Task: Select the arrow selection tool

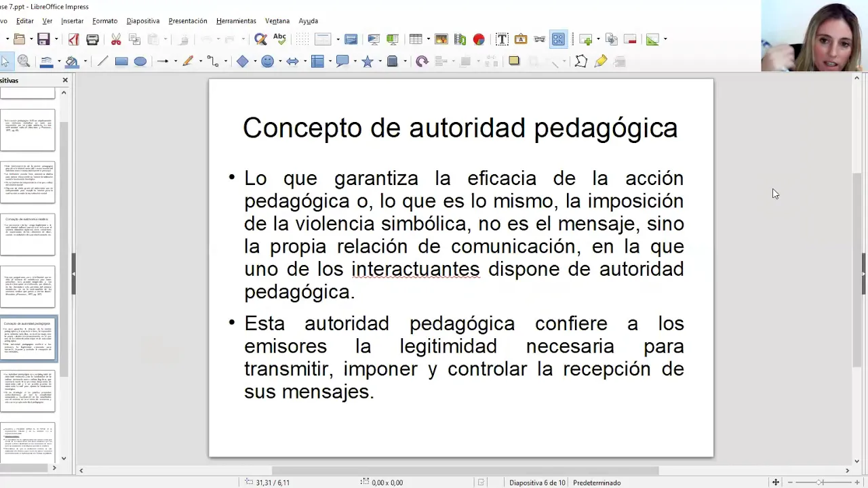Action: (5, 62)
